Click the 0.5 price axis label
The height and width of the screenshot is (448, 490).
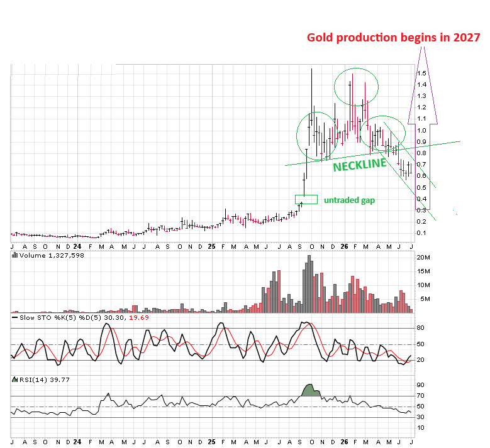[421, 188]
